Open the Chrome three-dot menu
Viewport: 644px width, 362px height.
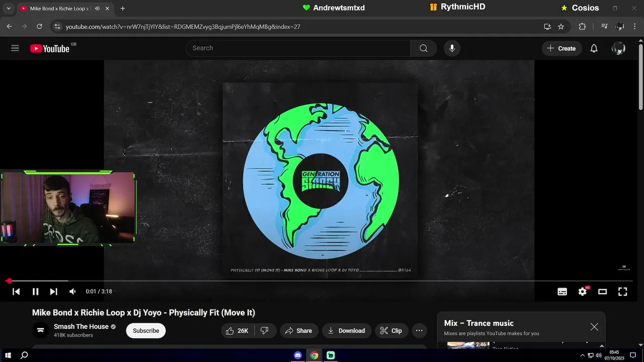(x=635, y=27)
